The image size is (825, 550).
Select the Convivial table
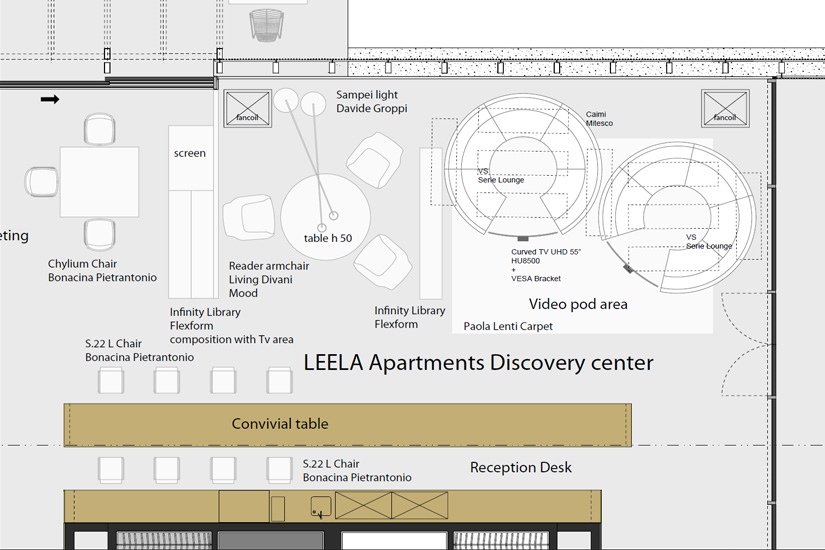point(347,424)
